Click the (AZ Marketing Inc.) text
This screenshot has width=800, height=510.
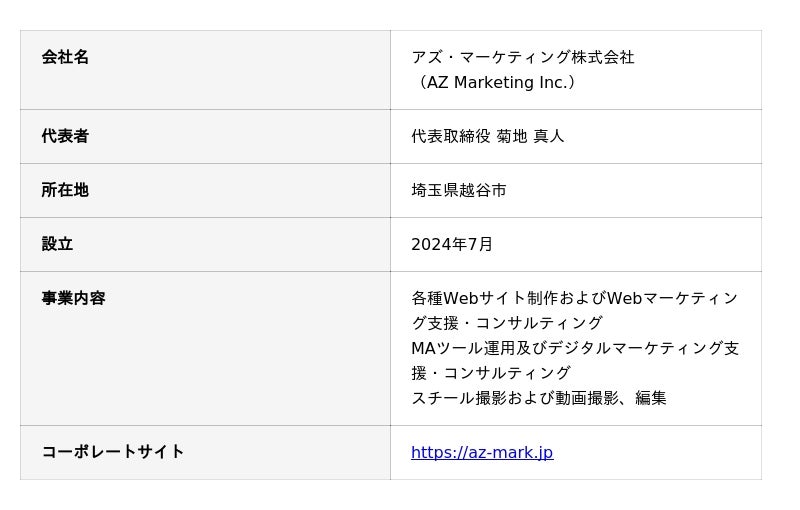tap(496, 82)
